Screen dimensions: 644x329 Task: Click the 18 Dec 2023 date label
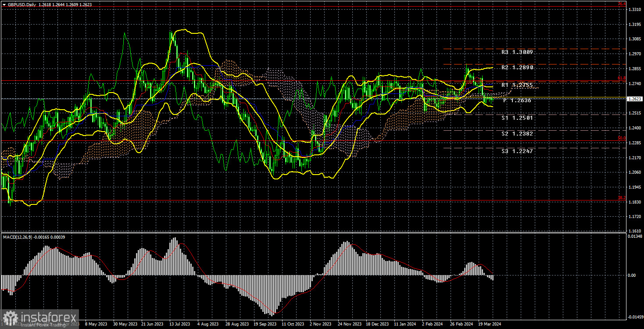(x=377, y=324)
